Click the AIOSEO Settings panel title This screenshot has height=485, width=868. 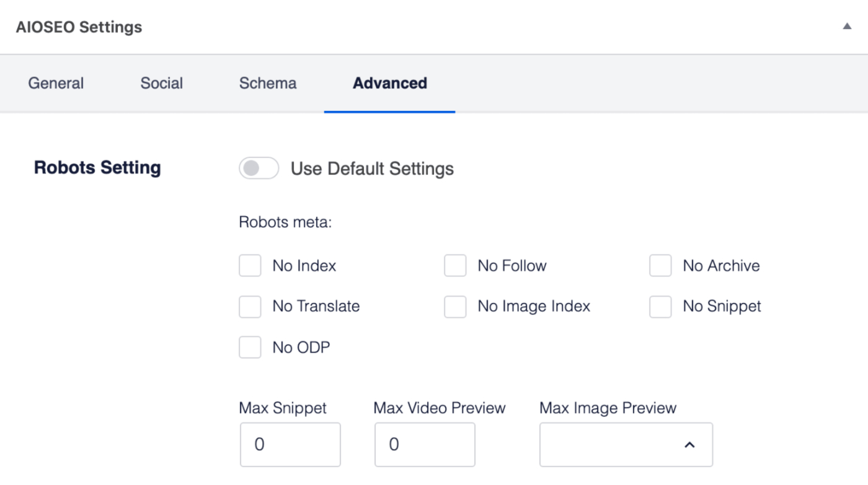click(x=79, y=27)
